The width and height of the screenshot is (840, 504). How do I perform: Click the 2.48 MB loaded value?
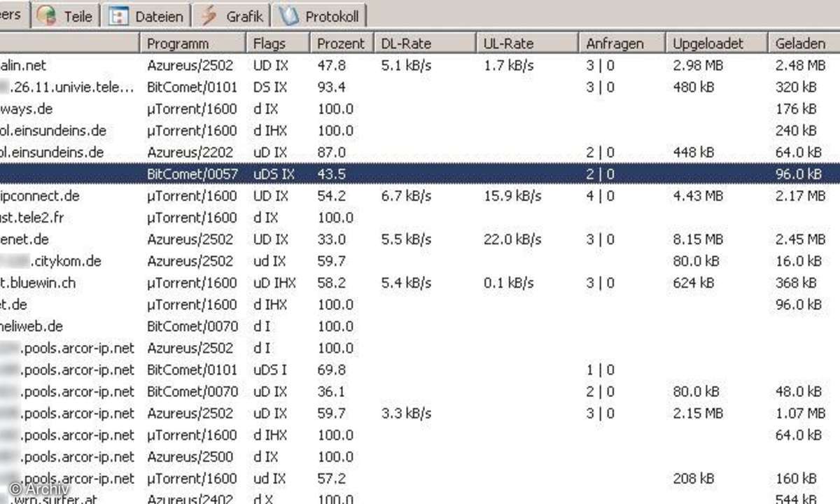coord(800,65)
